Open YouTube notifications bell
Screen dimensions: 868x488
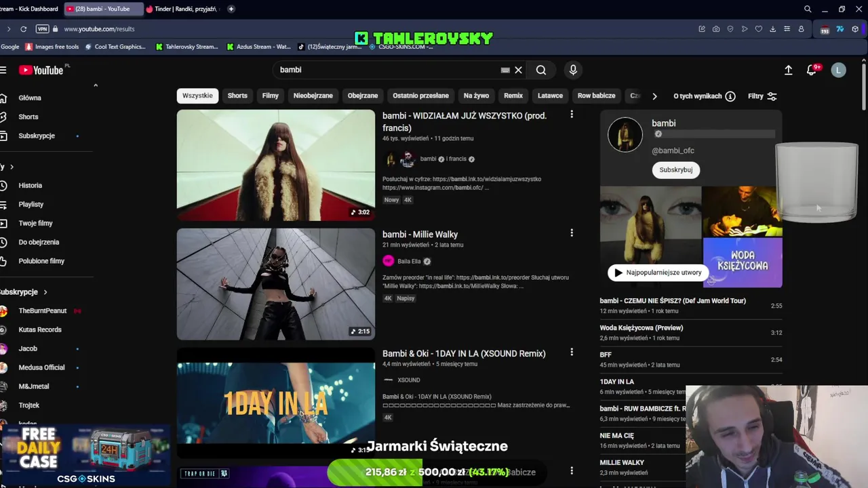pyautogui.click(x=811, y=70)
